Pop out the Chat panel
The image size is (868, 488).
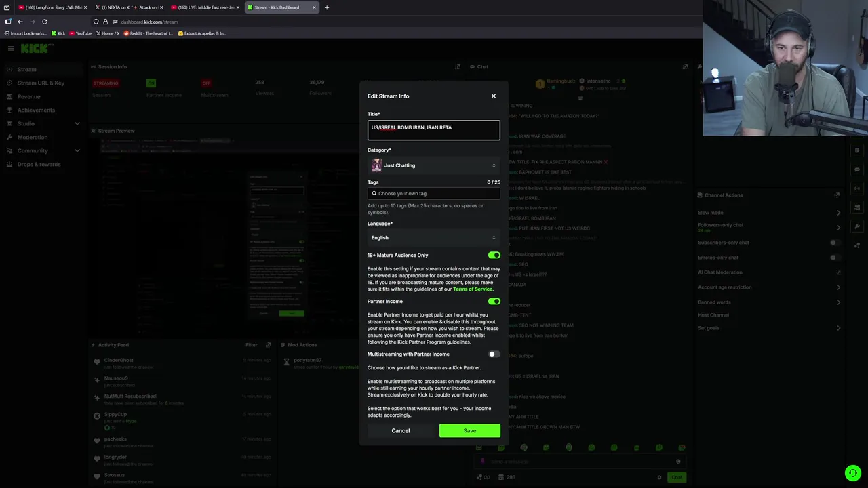[685, 66]
